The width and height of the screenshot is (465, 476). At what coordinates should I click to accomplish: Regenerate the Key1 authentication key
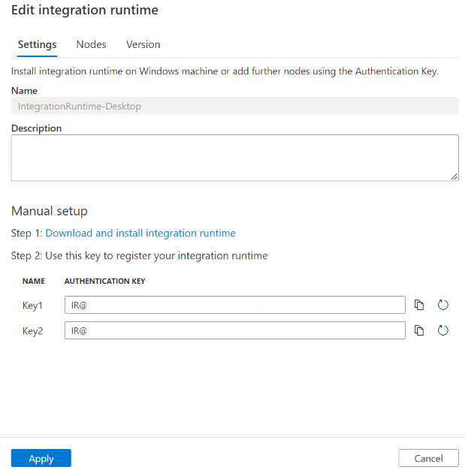click(443, 305)
